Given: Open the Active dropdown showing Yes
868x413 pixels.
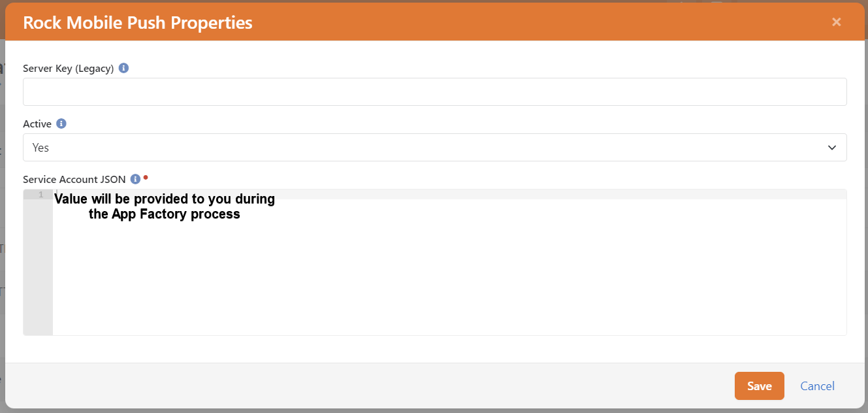Looking at the screenshot, I should point(435,148).
